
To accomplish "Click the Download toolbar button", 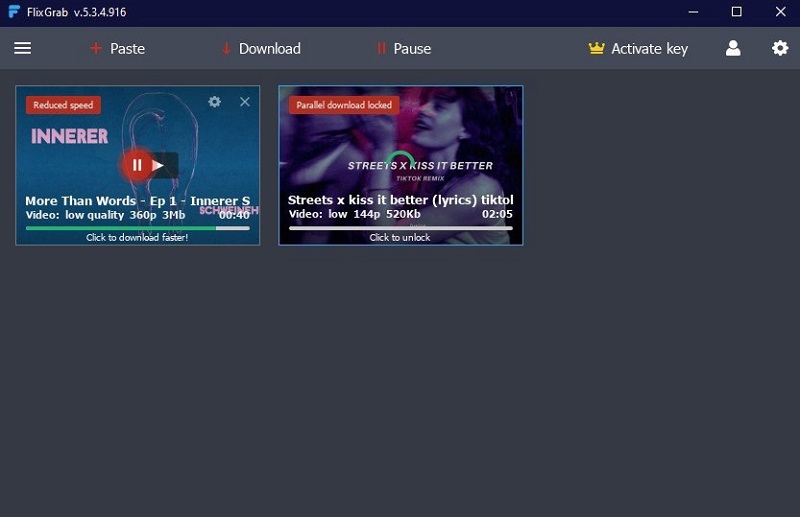I will tap(261, 48).
